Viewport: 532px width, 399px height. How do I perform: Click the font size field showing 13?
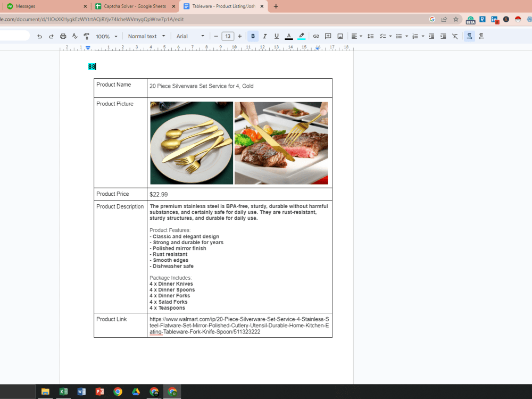(228, 36)
